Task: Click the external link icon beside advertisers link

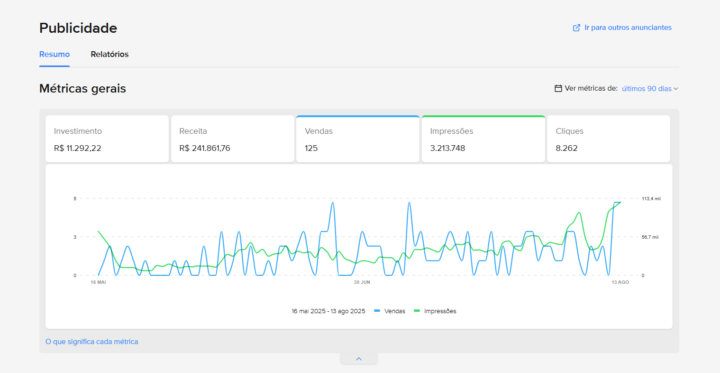Action: tap(576, 28)
